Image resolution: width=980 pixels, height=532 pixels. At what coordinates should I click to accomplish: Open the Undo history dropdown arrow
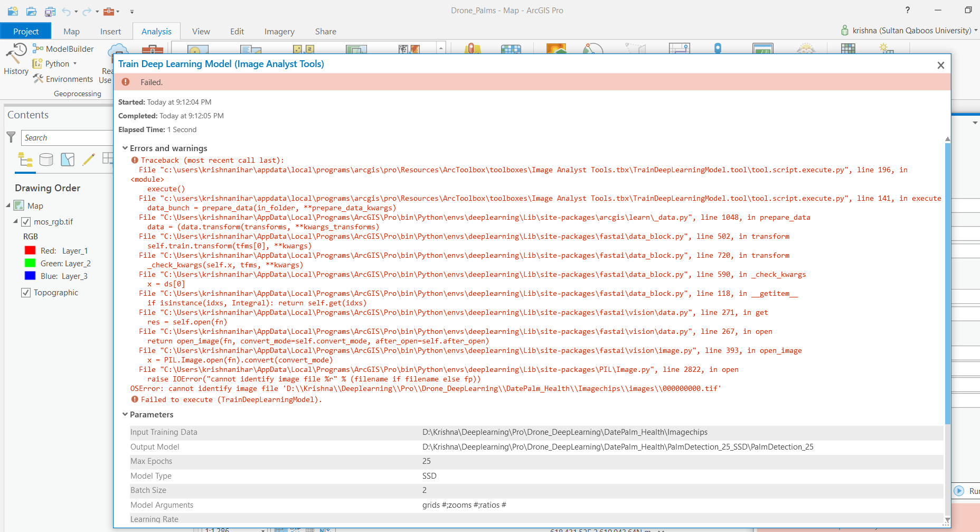click(76, 12)
